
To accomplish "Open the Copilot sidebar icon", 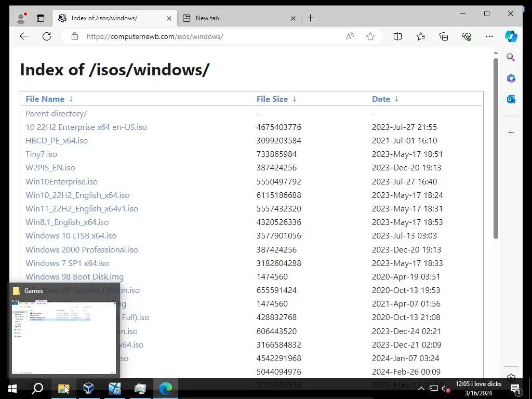I will pyautogui.click(x=511, y=36).
